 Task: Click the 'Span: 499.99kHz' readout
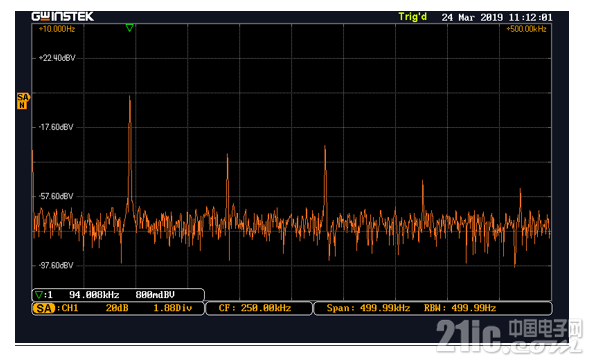[368, 308]
